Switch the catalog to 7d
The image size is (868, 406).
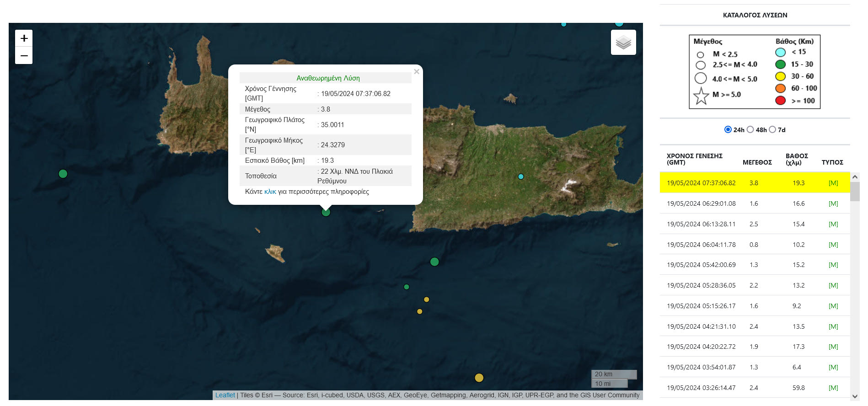(x=772, y=129)
